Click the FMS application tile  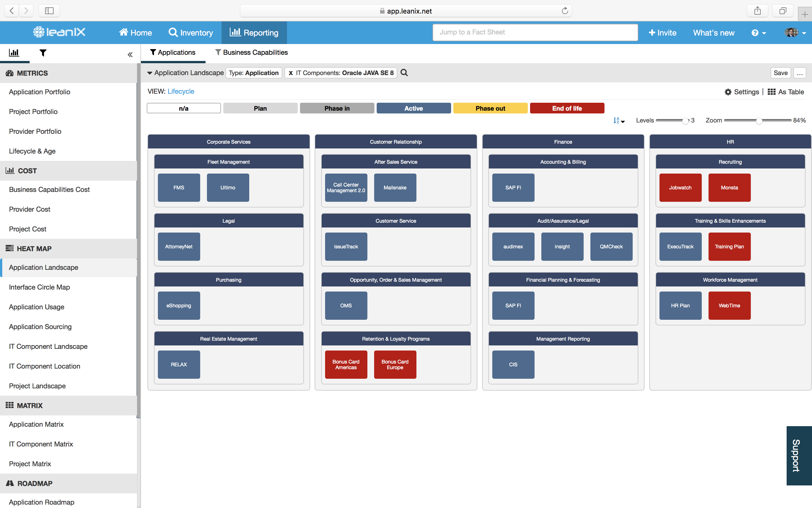[179, 187]
